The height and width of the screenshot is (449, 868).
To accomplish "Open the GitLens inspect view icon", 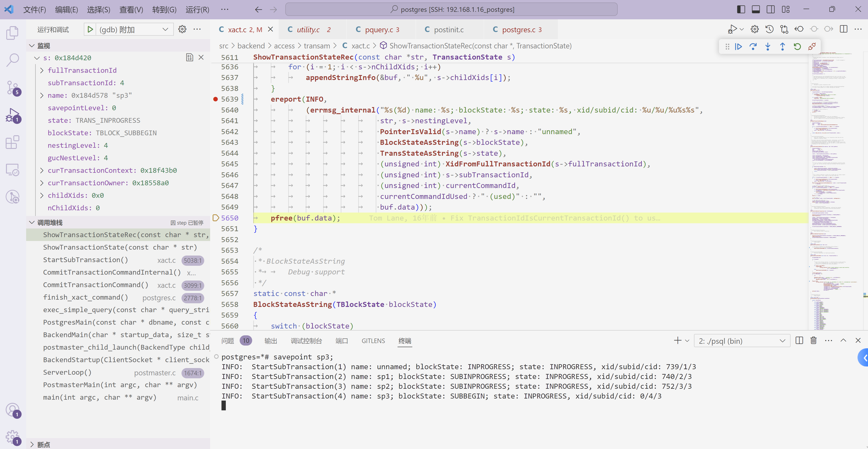I will (x=13, y=197).
